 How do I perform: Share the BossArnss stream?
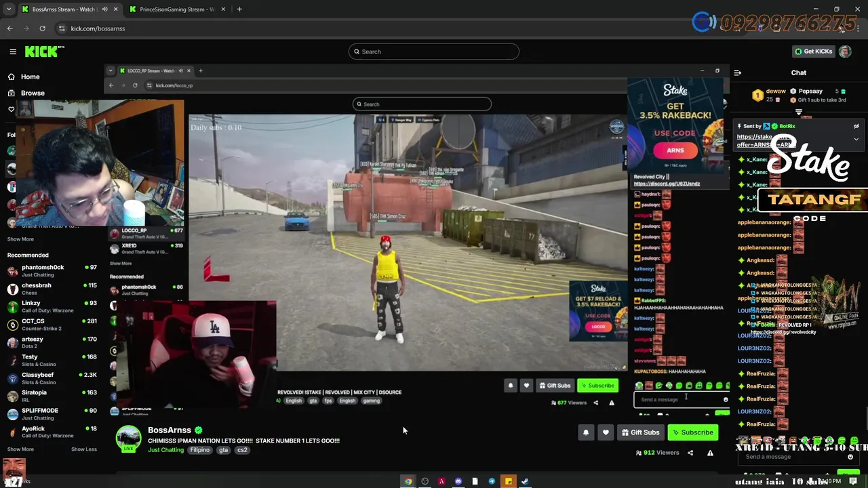[690, 453]
